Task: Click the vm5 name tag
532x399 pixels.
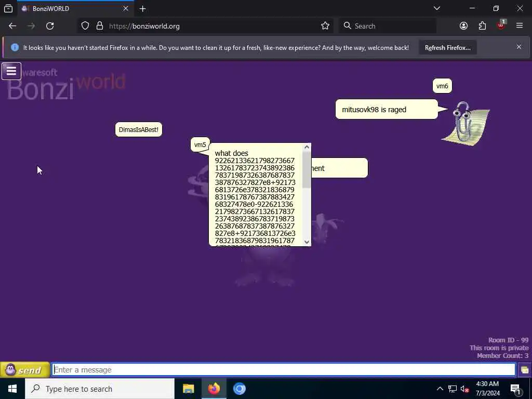Action: click(200, 144)
